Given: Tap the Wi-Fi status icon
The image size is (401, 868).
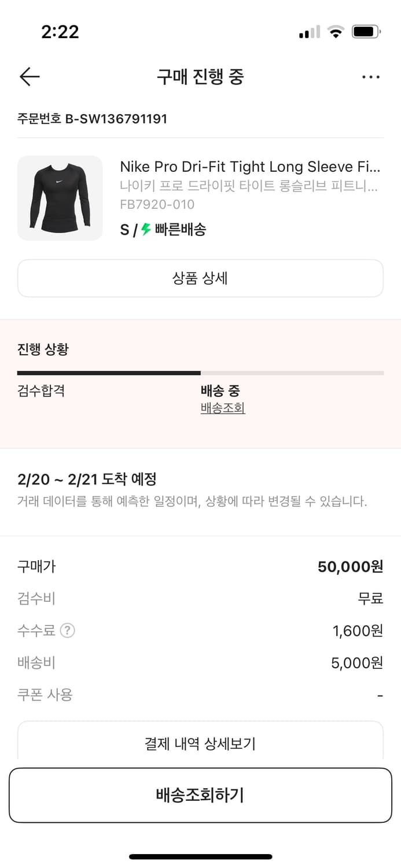Looking at the screenshot, I should coord(334,32).
